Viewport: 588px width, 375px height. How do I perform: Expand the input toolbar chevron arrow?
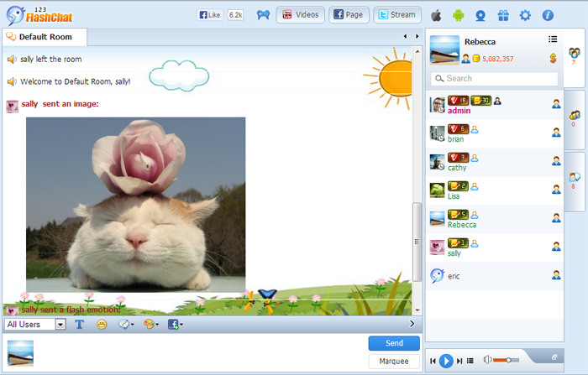click(412, 324)
